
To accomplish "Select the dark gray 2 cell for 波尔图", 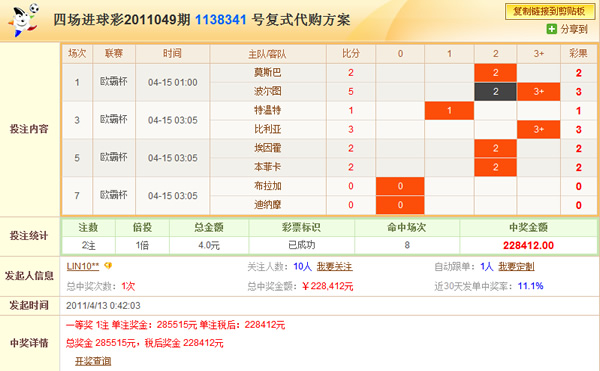I will [x=496, y=92].
